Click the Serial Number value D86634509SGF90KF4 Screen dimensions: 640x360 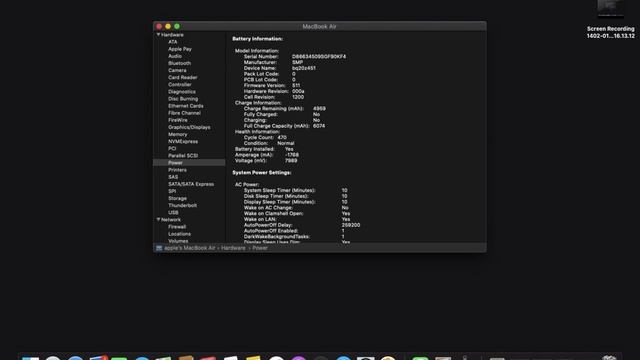(319, 57)
